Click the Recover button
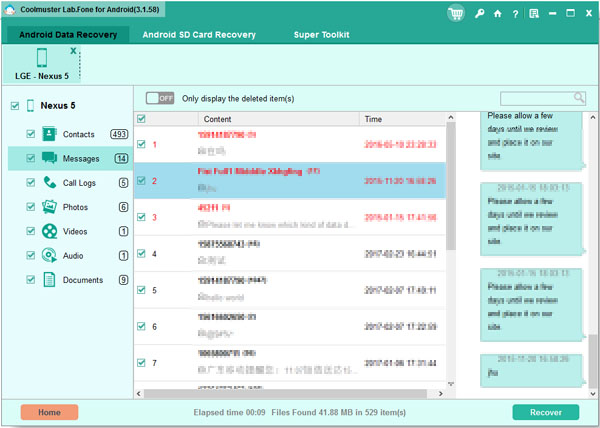 tap(546, 412)
